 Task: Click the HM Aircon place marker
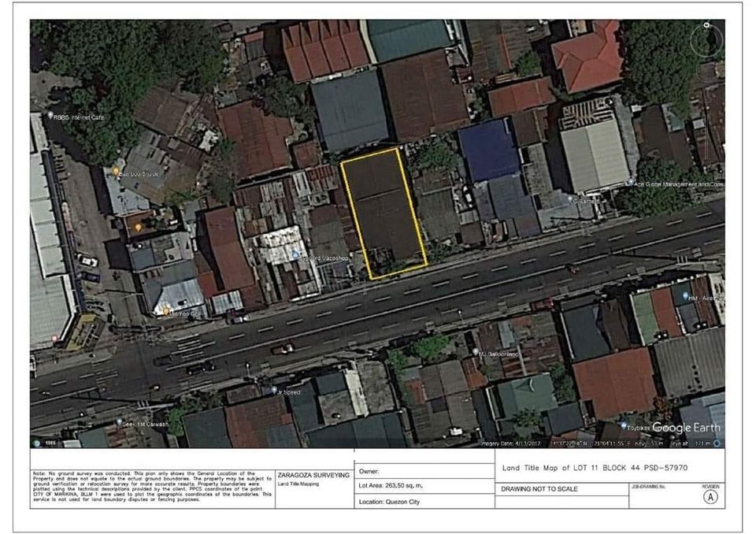tap(686, 295)
